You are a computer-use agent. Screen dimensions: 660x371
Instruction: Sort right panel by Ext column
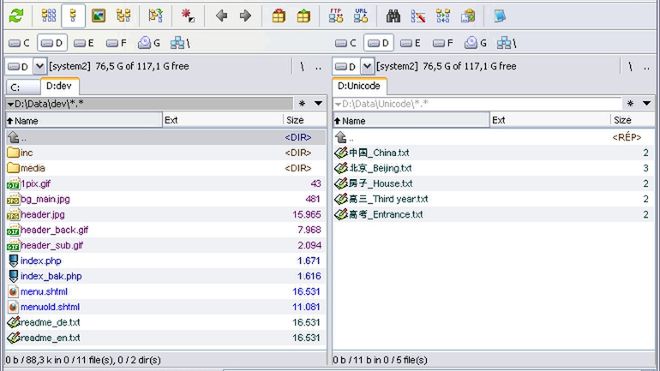[550, 120]
